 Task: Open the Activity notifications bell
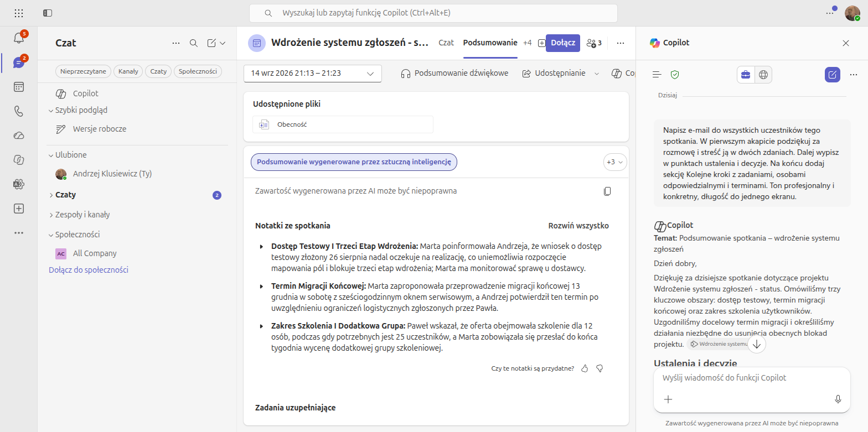(x=19, y=38)
